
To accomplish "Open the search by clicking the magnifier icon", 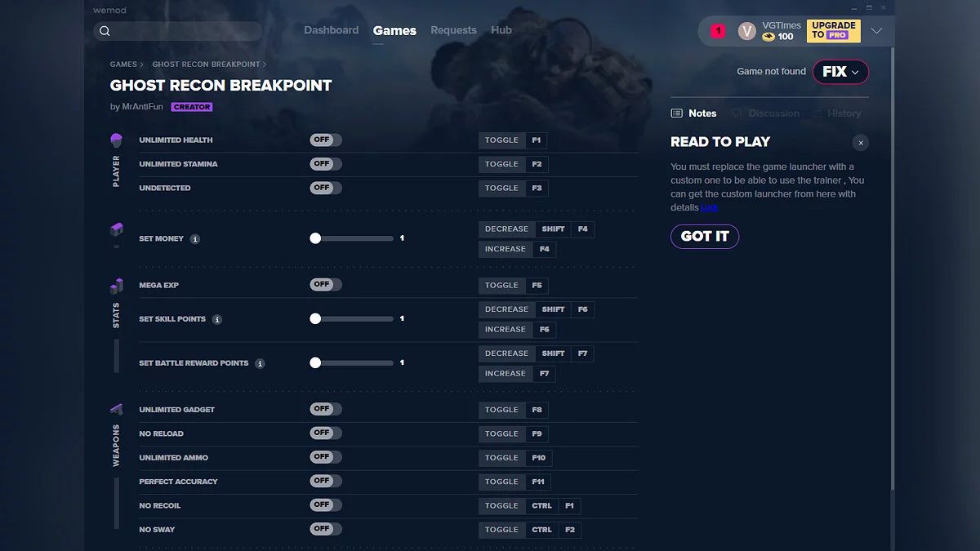I will pos(105,30).
